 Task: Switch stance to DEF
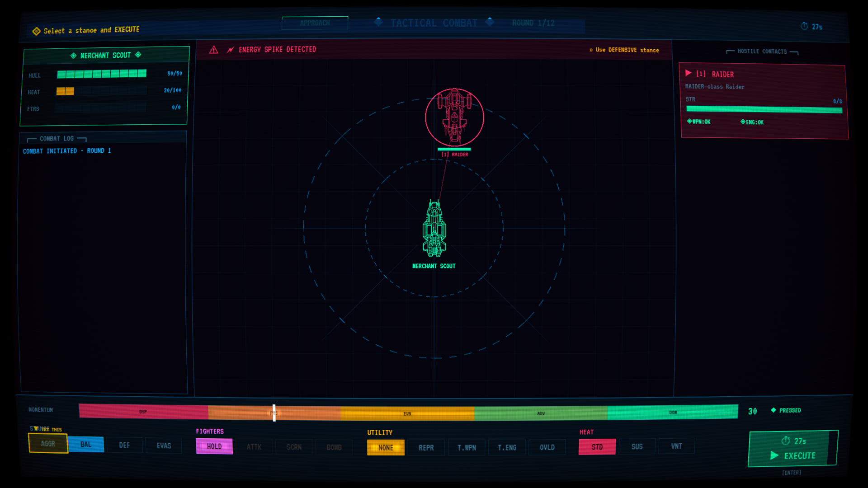point(124,445)
